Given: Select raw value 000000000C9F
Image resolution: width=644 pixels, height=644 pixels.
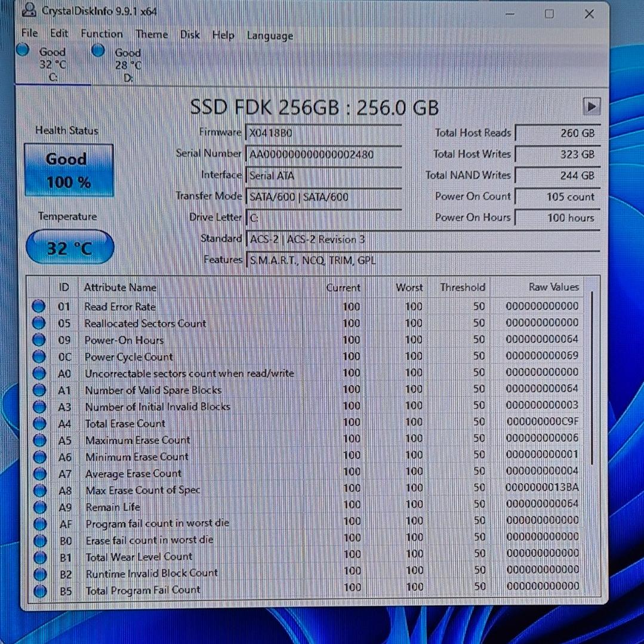Looking at the screenshot, I should (x=542, y=421).
